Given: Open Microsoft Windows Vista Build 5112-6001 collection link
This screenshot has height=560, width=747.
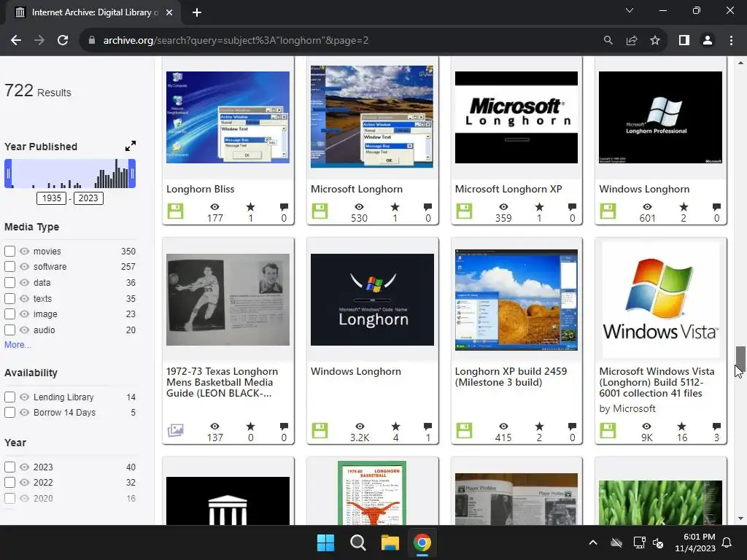Looking at the screenshot, I should [x=657, y=382].
